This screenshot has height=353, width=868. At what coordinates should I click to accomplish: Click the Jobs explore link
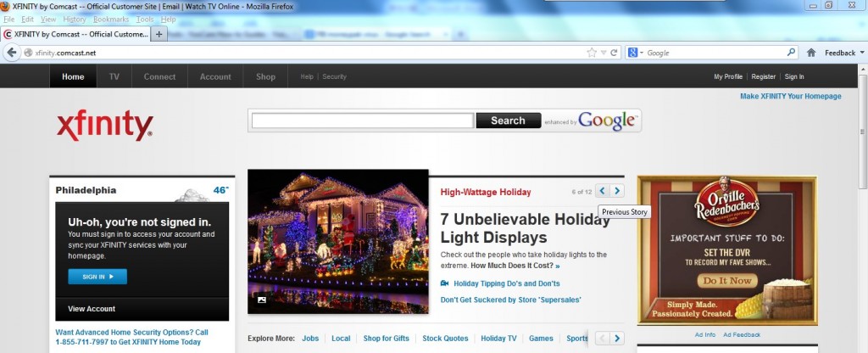pos(310,338)
